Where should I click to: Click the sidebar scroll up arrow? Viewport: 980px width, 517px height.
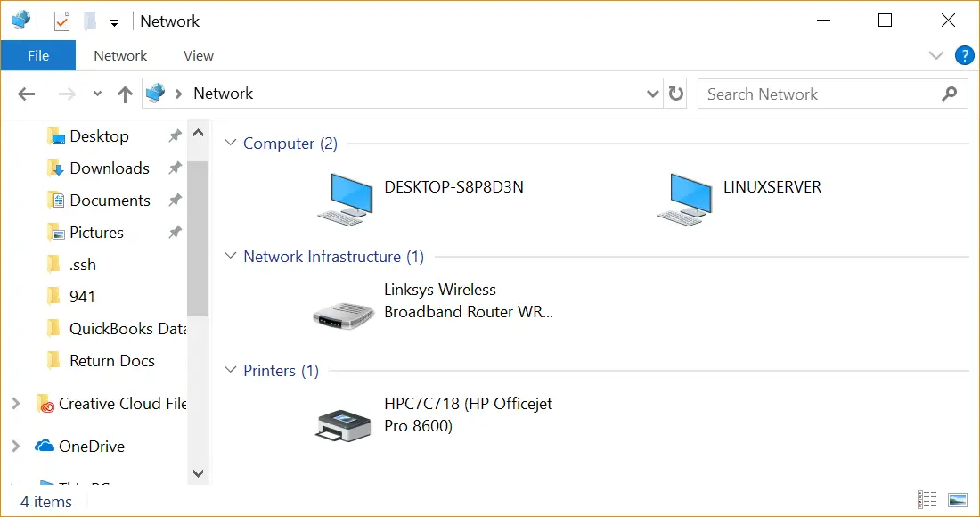click(x=198, y=133)
